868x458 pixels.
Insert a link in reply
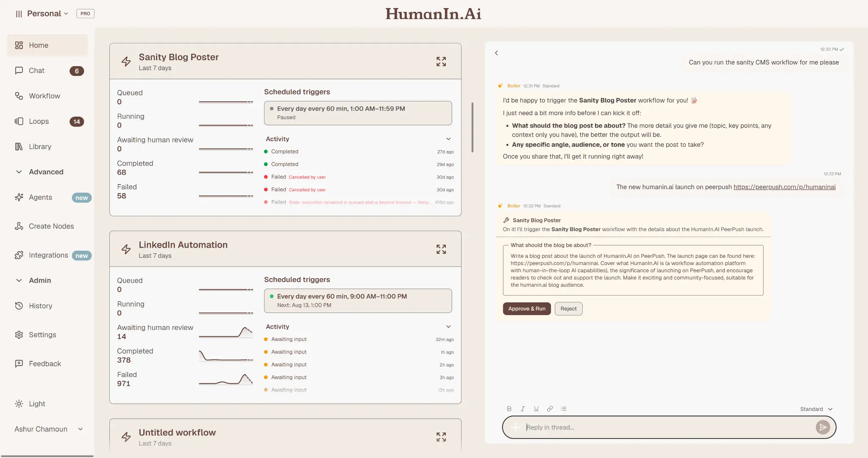coord(550,409)
